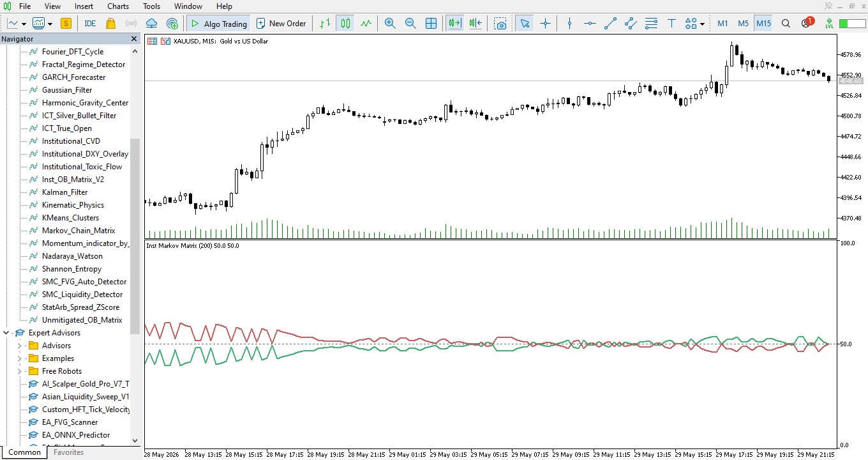Switch chart to candlesticks style
This screenshot has width=868, height=460.
tap(345, 24)
